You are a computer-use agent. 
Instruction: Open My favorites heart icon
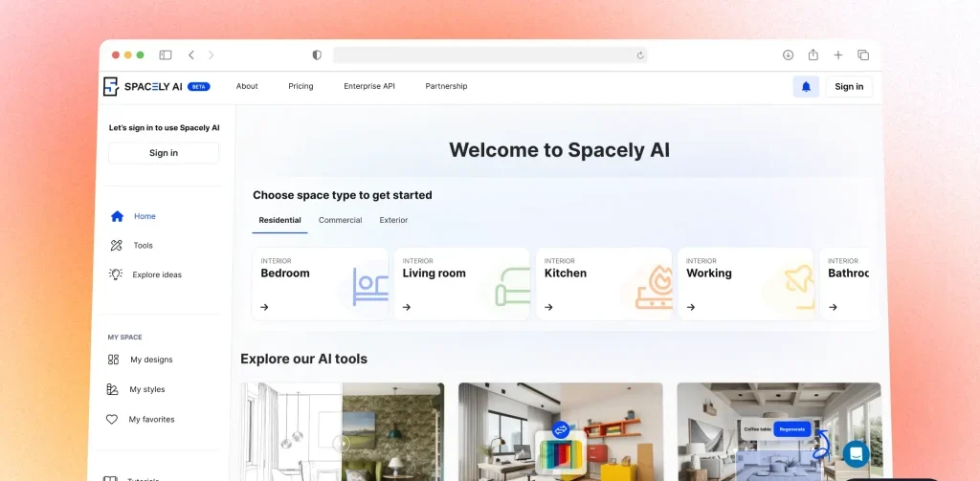112,419
